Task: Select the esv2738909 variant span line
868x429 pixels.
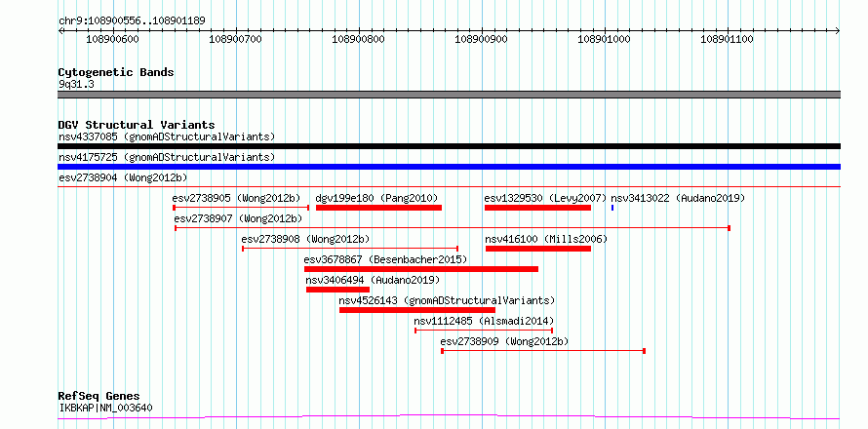Action: [543, 351]
